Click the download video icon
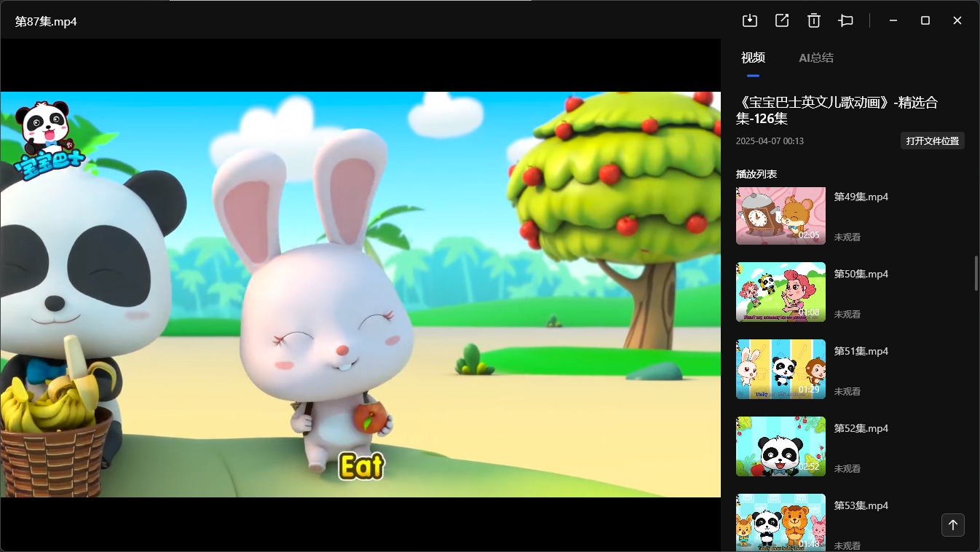This screenshot has height=552, width=980. pyautogui.click(x=750, y=20)
